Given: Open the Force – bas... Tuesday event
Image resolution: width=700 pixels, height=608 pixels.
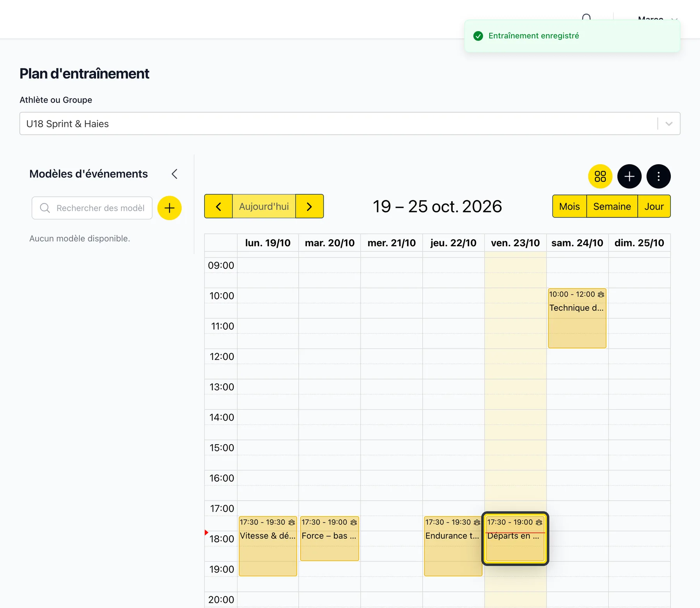Looking at the screenshot, I should click(x=330, y=538).
